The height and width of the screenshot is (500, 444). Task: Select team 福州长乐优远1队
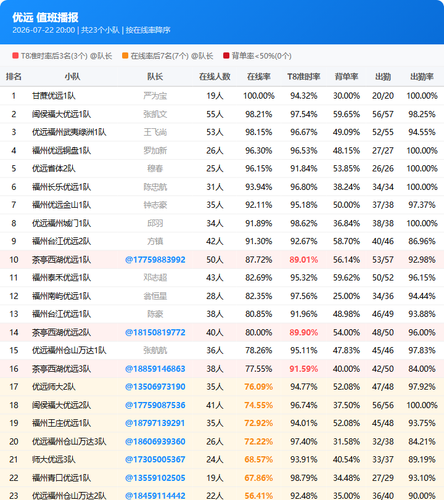(61, 187)
